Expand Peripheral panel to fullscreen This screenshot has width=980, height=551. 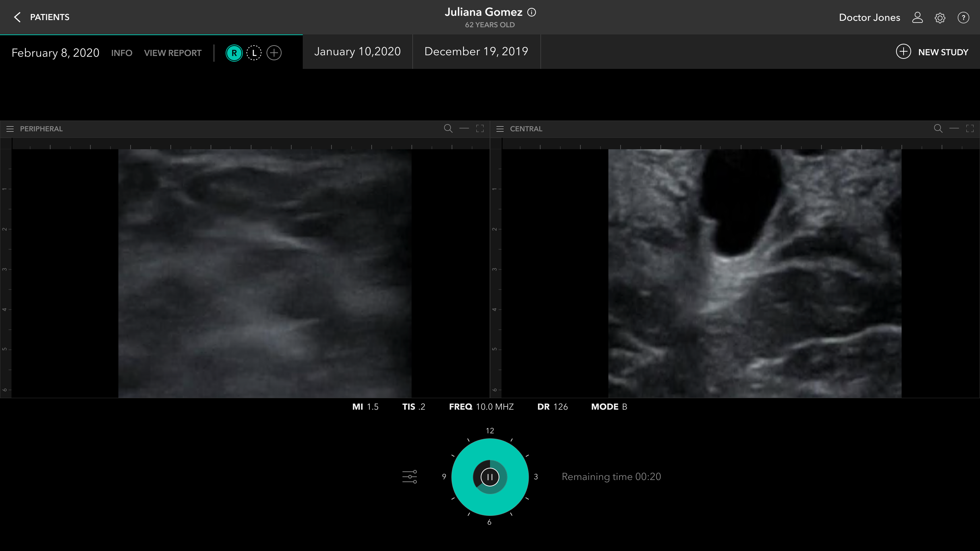[x=480, y=129]
